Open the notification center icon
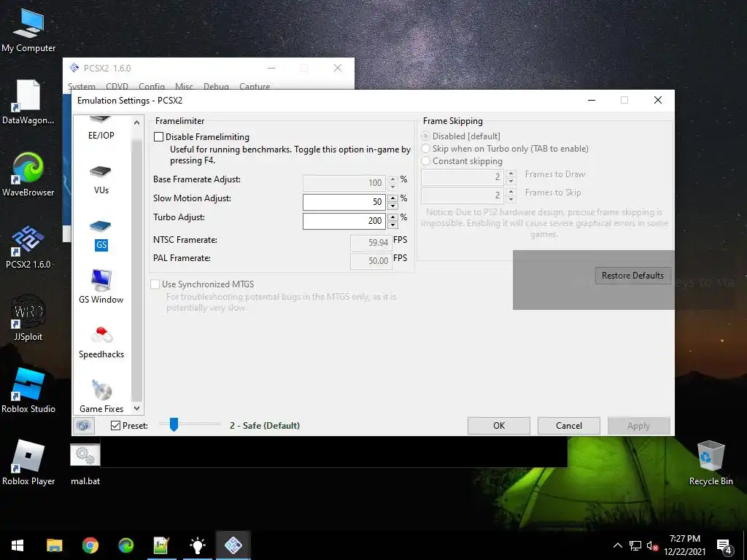The image size is (747, 560). tap(724, 546)
